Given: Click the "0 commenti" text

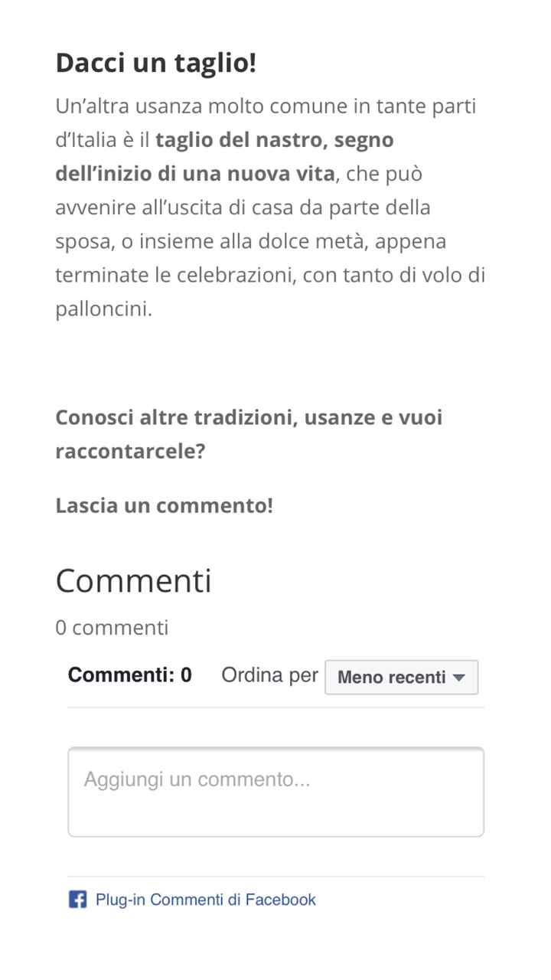Looking at the screenshot, I should tap(111, 627).
